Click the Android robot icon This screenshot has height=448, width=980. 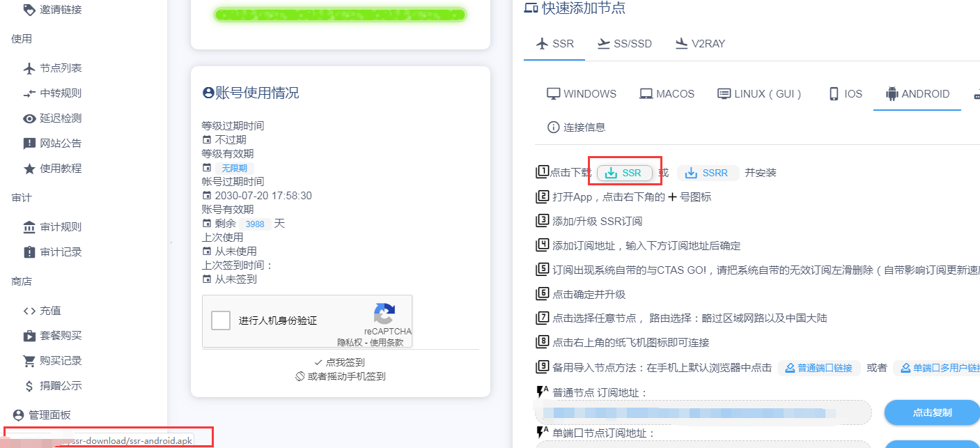(x=892, y=94)
